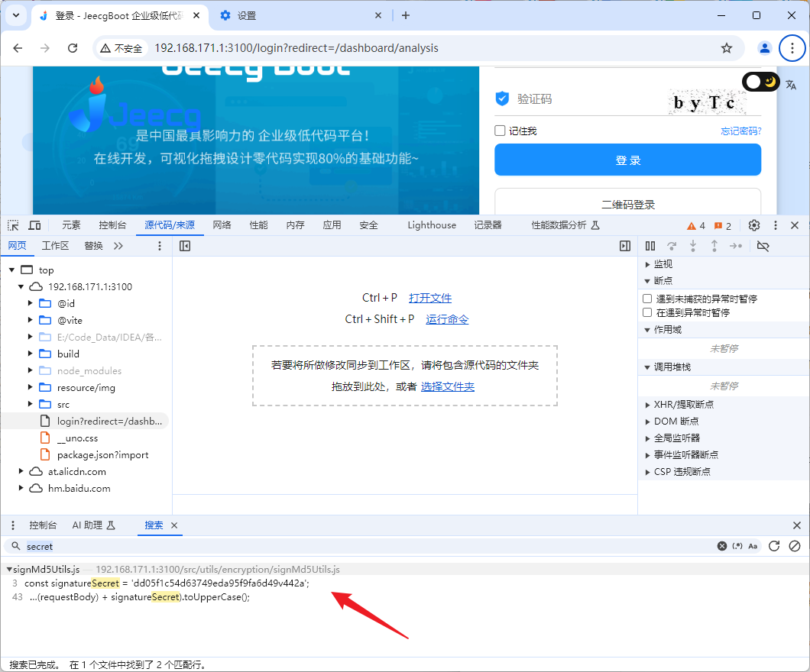Deactivate breakpoints icon
This screenshot has width=810, height=672.
coord(763,246)
